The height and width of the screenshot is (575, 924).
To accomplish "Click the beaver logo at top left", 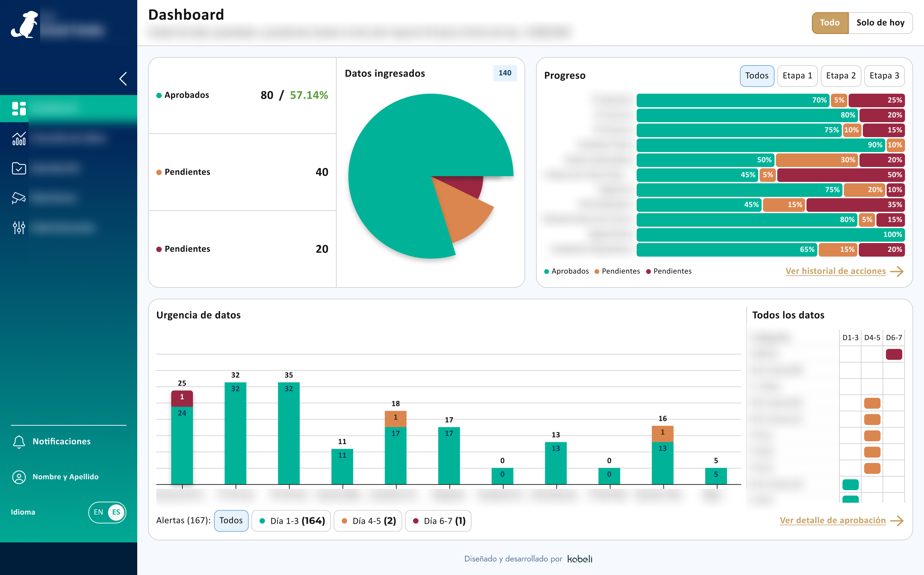I will 25,25.
